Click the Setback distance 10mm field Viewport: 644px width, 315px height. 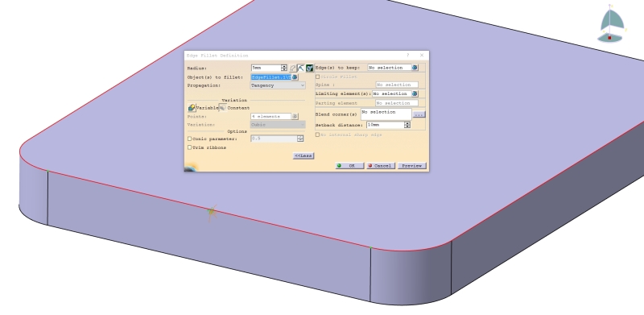pos(385,125)
